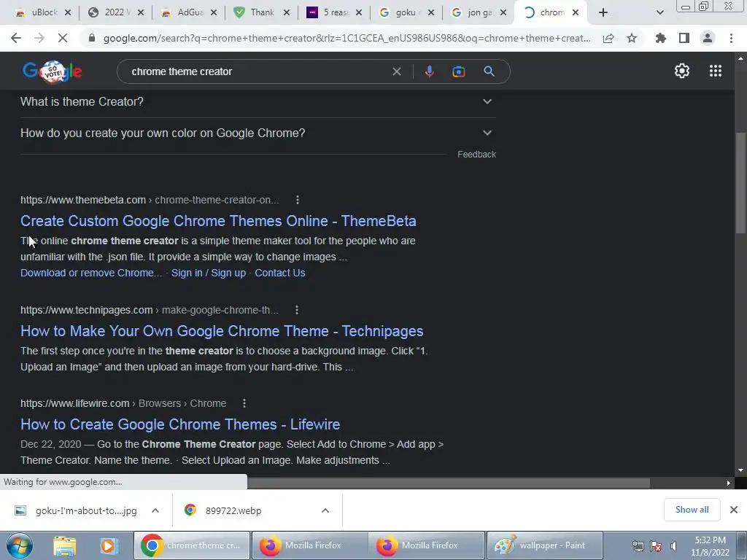Toggle Chrome side panel icon
This screenshot has width=747, height=560.
[684, 38]
